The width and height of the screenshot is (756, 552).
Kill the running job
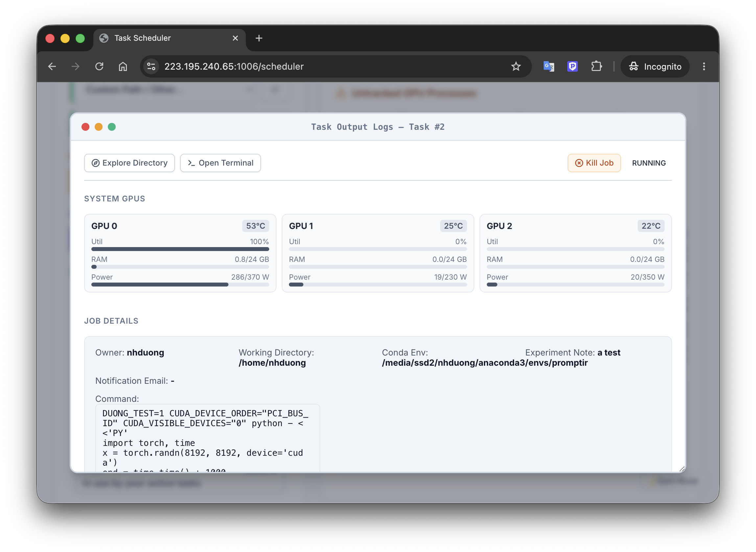[x=594, y=163]
